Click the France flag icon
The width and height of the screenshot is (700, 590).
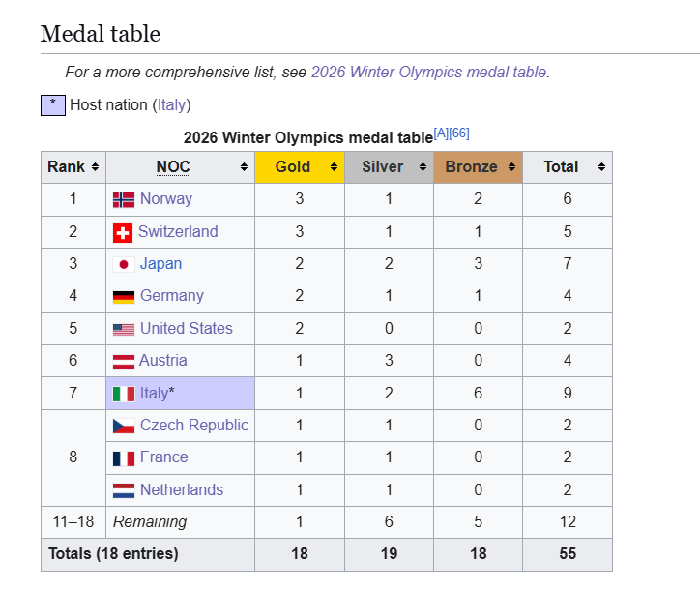click(x=124, y=457)
